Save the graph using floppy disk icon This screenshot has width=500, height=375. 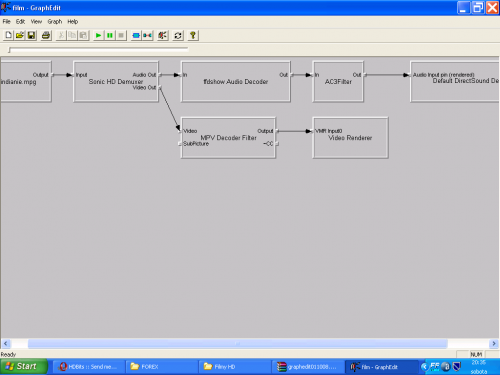(31, 35)
